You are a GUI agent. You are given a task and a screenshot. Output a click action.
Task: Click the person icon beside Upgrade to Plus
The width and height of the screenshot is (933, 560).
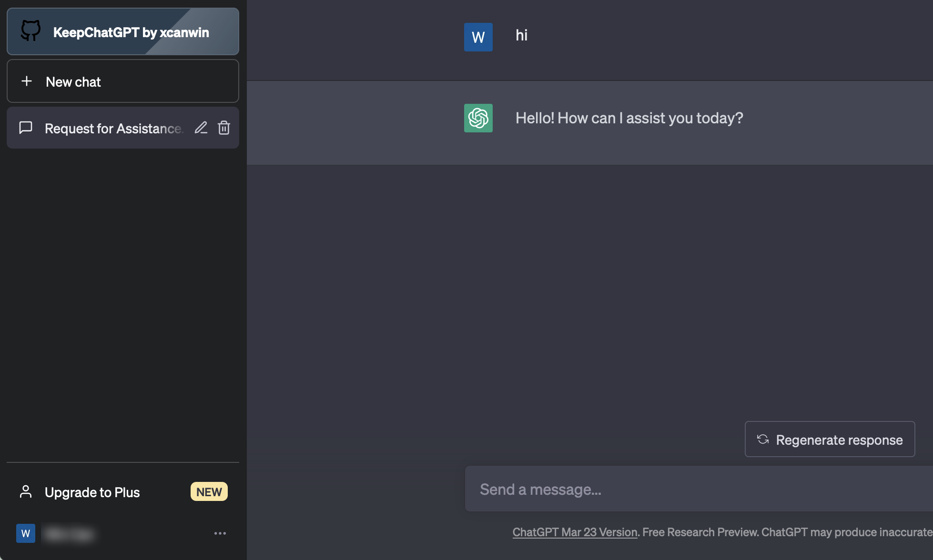[x=26, y=491]
